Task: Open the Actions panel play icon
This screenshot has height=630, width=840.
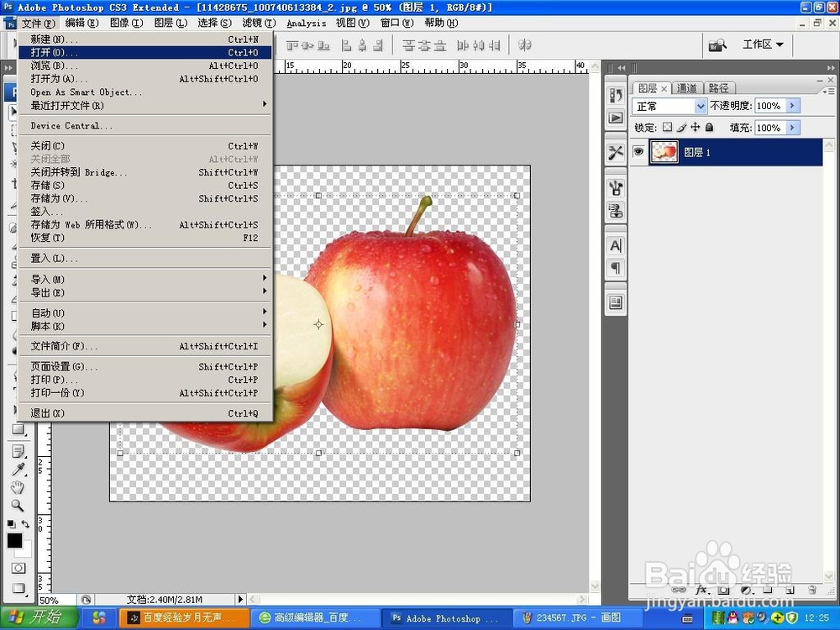Action: (x=616, y=118)
